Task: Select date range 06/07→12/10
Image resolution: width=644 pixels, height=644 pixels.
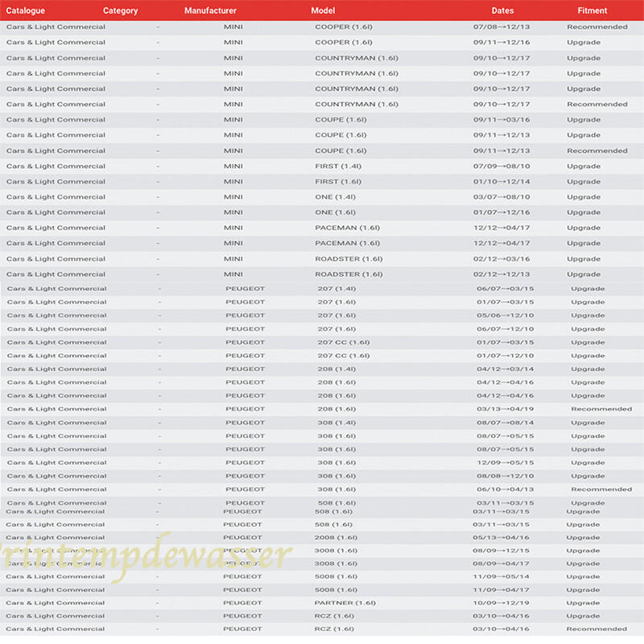Action: [506, 329]
